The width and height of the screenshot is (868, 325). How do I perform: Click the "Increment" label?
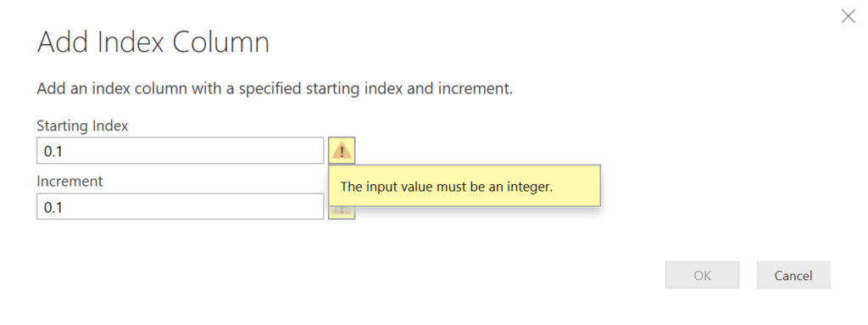point(70,182)
